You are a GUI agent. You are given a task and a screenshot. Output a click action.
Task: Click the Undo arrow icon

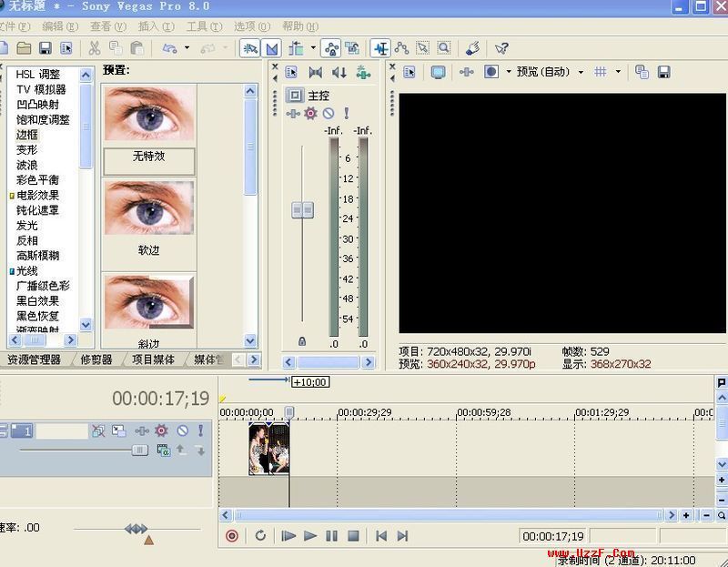pyautogui.click(x=167, y=47)
